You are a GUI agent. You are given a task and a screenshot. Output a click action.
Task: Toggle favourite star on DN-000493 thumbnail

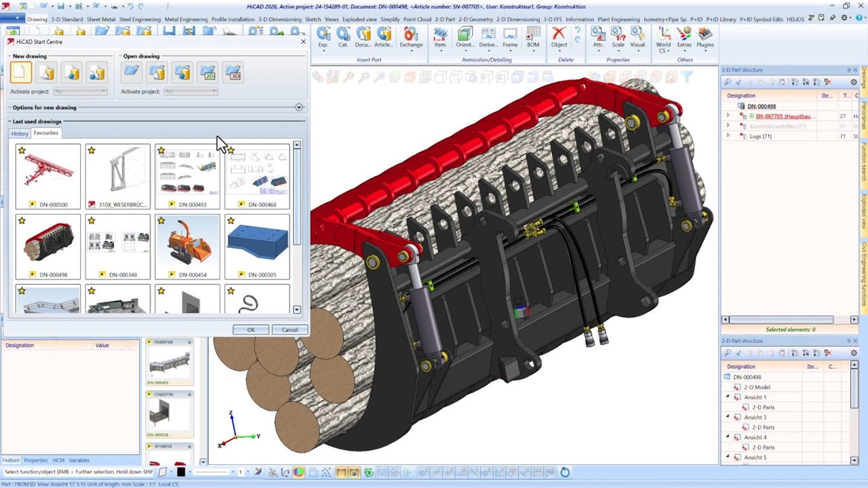(161, 150)
